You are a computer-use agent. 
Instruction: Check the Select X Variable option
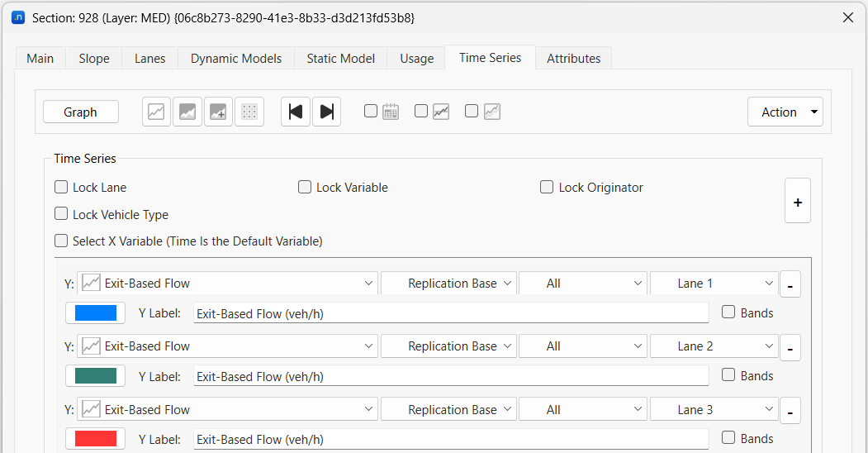tap(61, 241)
